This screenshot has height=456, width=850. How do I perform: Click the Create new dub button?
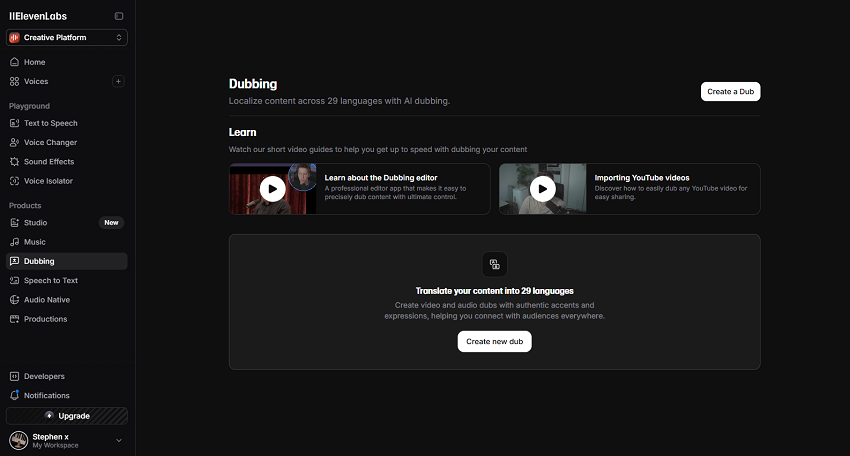coord(495,341)
